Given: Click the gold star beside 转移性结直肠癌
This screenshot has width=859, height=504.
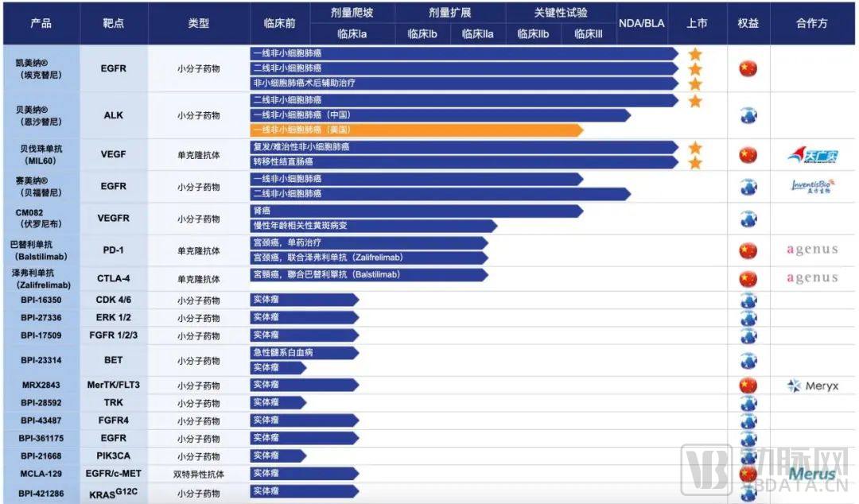Looking at the screenshot, I should [x=695, y=161].
